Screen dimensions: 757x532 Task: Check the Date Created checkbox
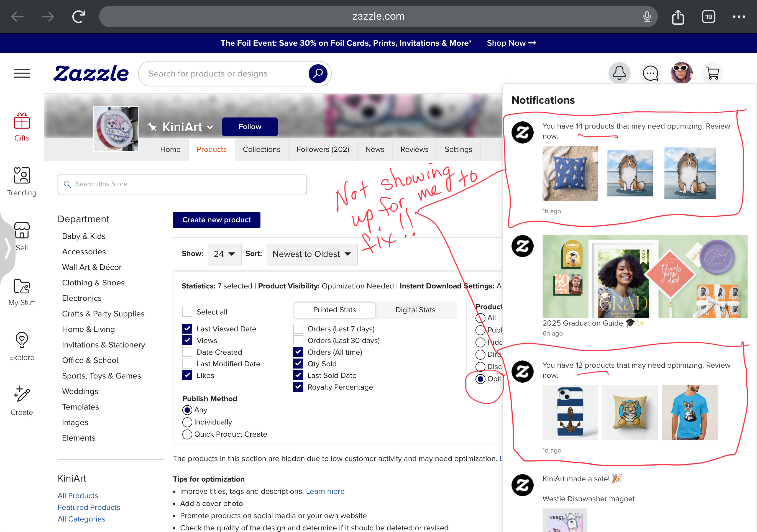(x=187, y=352)
